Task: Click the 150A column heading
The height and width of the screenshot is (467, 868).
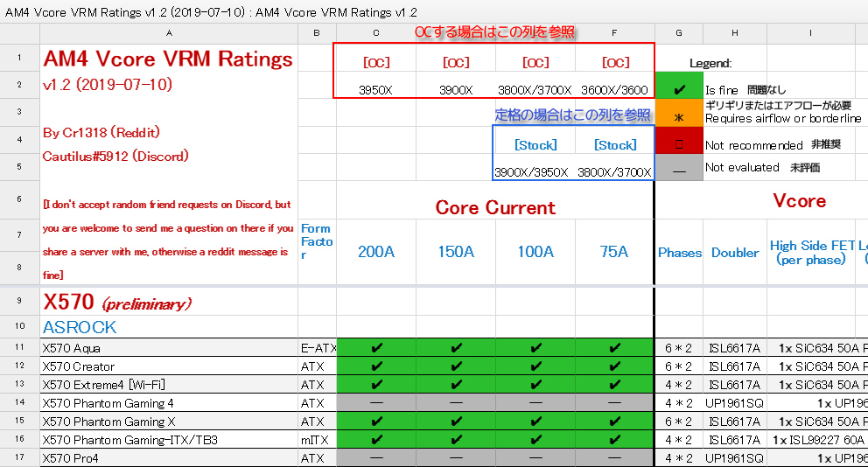Action: coord(456,252)
